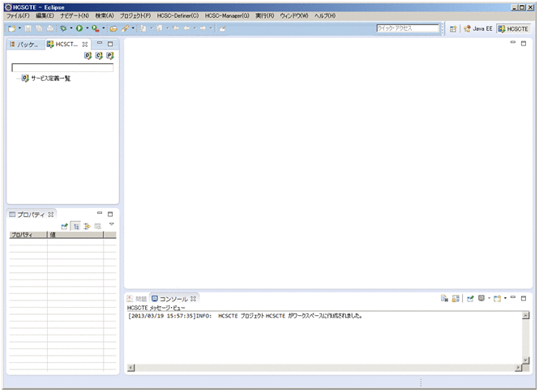539x392 pixels.
Task: Open the New file dropdown arrow
Action: (x=19, y=28)
